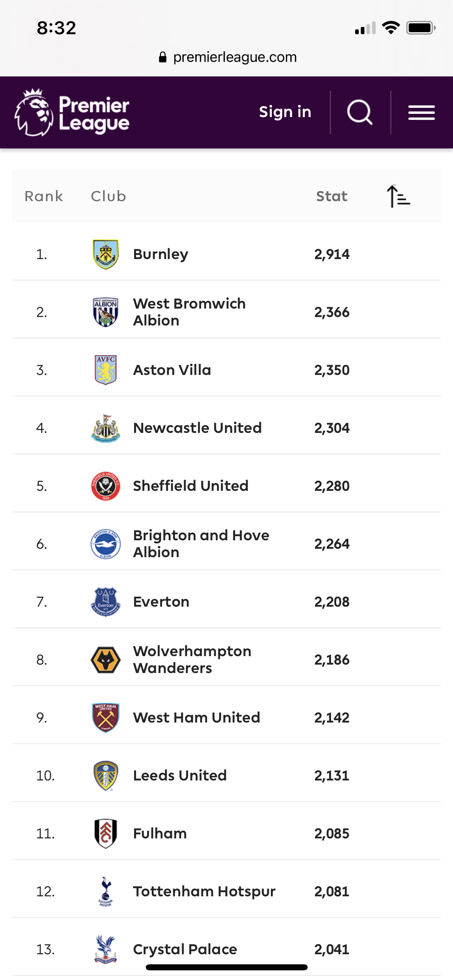Open West Bromwich Albion club link
This screenshot has height=980, width=453.
click(189, 312)
